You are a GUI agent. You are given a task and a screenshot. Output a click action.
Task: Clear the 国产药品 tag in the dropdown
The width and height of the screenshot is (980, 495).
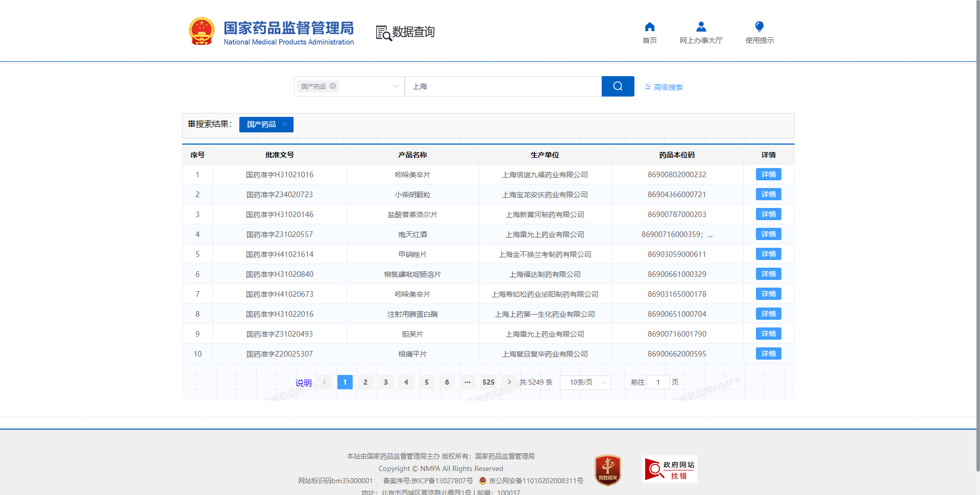[x=333, y=86]
